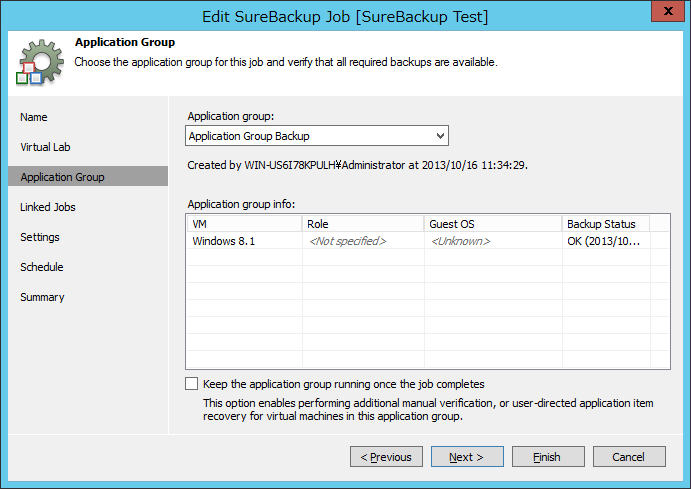Viewport: 691px width, 489px height.
Task: Click the Finish button
Action: click(x=547, y=457)
